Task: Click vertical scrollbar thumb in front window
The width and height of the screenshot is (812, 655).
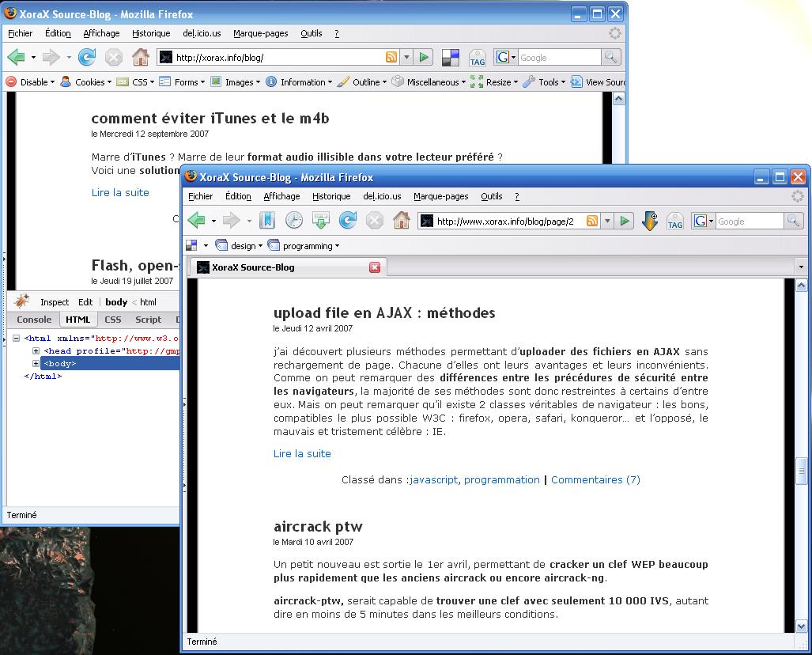Action: [801, 471]
